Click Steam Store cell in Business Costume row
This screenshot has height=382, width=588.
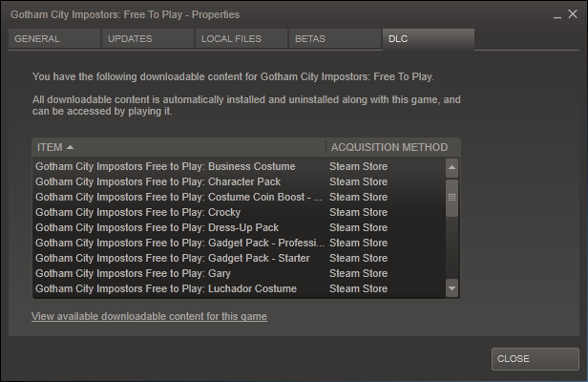359,166
